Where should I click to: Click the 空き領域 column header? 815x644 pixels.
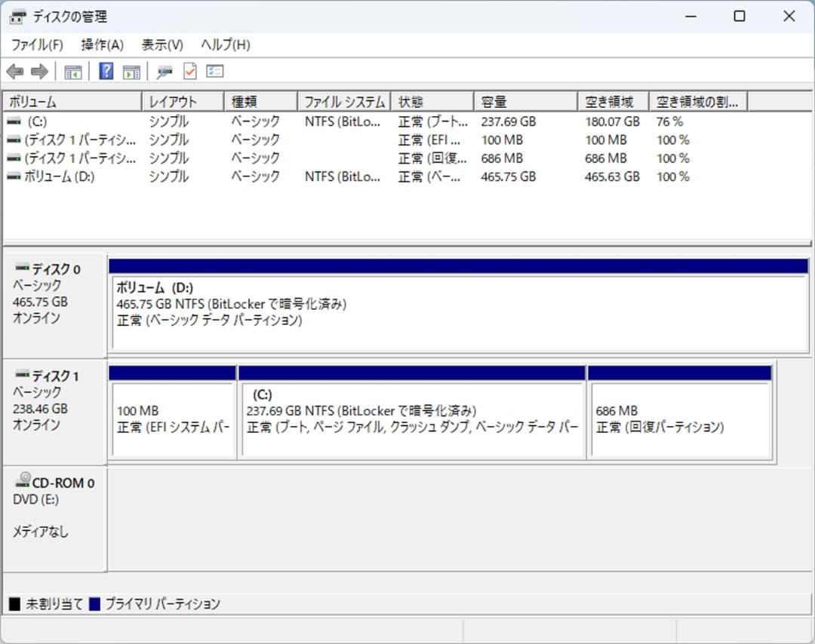click(613, 100)
